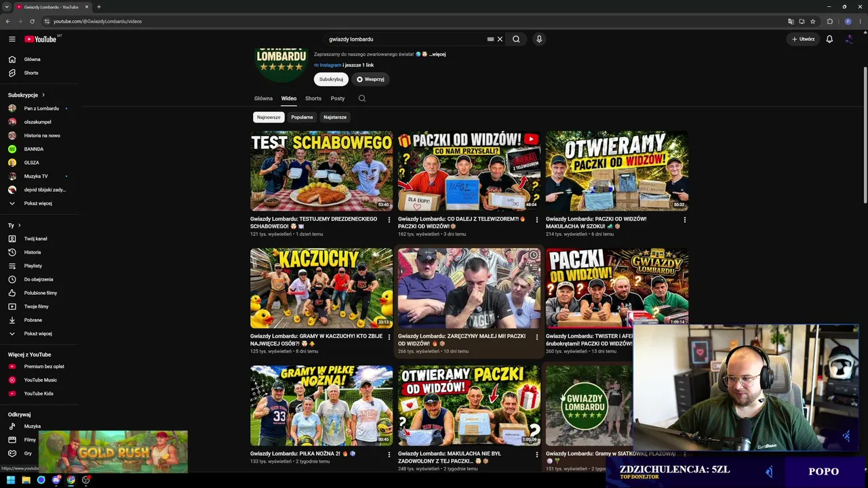868x488 pixels.
Task: Reload the page in the browser toolbar
Action: click(32, 21)
